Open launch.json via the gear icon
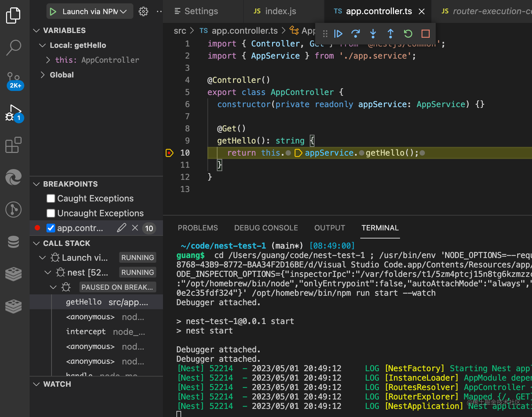Screen dimensions: 532x417 tap(143, 11)
